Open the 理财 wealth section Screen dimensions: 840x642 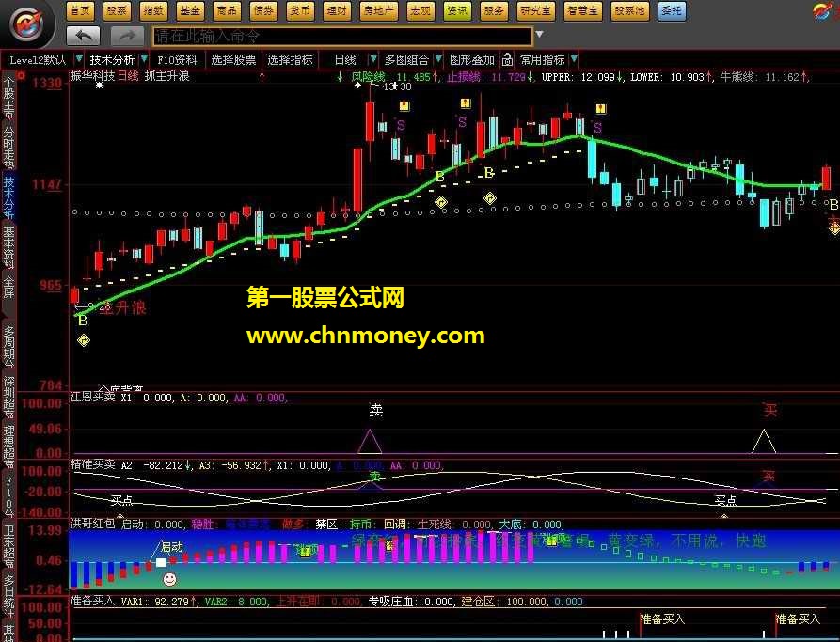[338, 10]
